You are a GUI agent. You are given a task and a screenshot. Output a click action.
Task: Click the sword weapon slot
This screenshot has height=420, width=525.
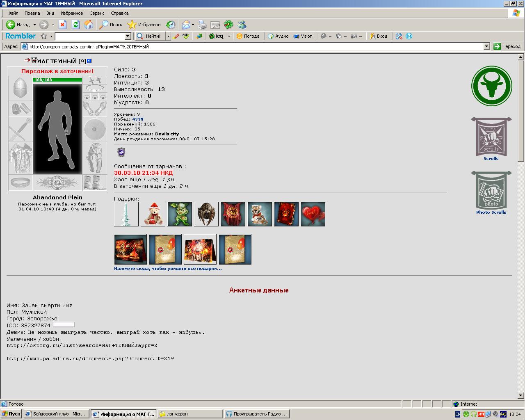click(x=20, y=129)
